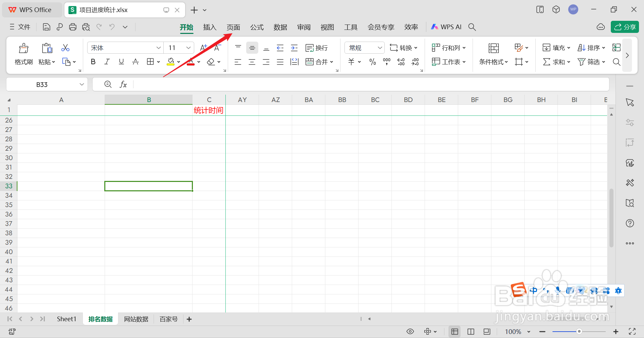Screen dimensions: 644x338
Task: Click the increase decimal places icon
Action: 401,62
